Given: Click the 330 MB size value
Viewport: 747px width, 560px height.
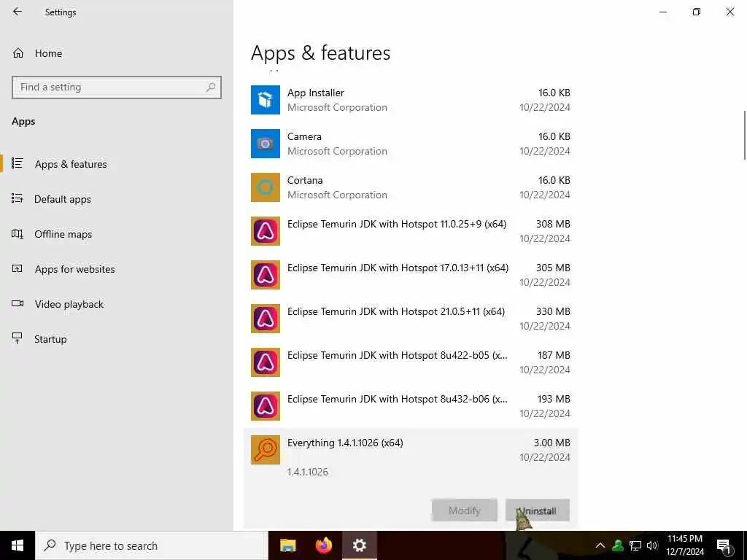Looking at the screenshot, I should 553,311.
